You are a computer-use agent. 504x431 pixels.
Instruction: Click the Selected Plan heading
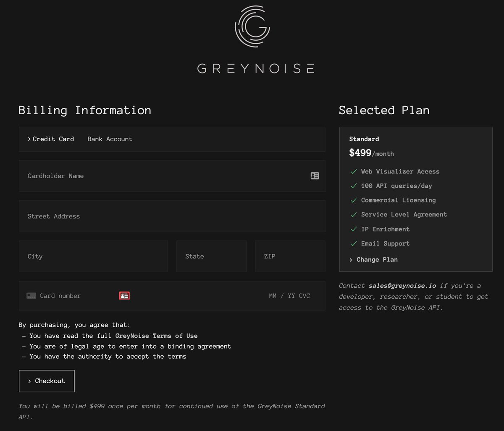384,110
